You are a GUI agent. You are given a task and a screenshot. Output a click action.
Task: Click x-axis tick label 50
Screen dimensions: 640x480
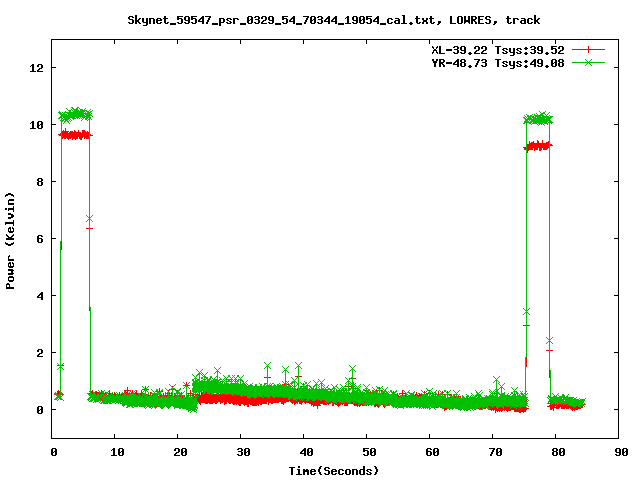[x=369, y=452]
